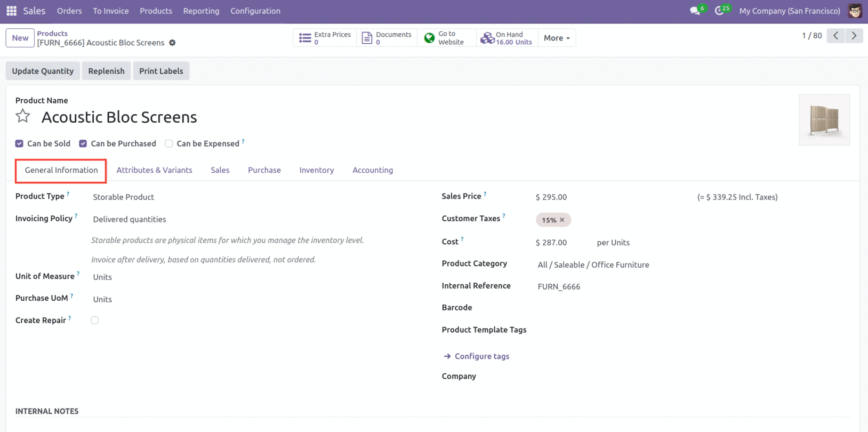The width and height of the screenshot is (868, 432).
Task: Open the activities clock icon
Action: pyautogui.click(x=719, y=11)
